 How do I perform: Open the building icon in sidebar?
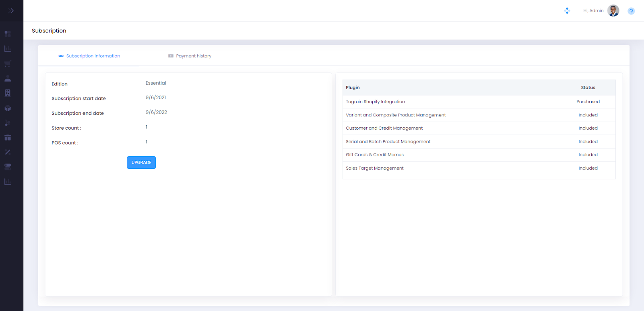tap(8, 93)
